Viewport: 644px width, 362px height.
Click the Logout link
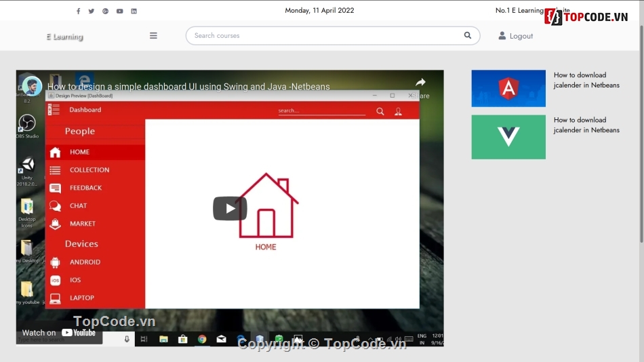pyautogui.click(x=521, y=36)
